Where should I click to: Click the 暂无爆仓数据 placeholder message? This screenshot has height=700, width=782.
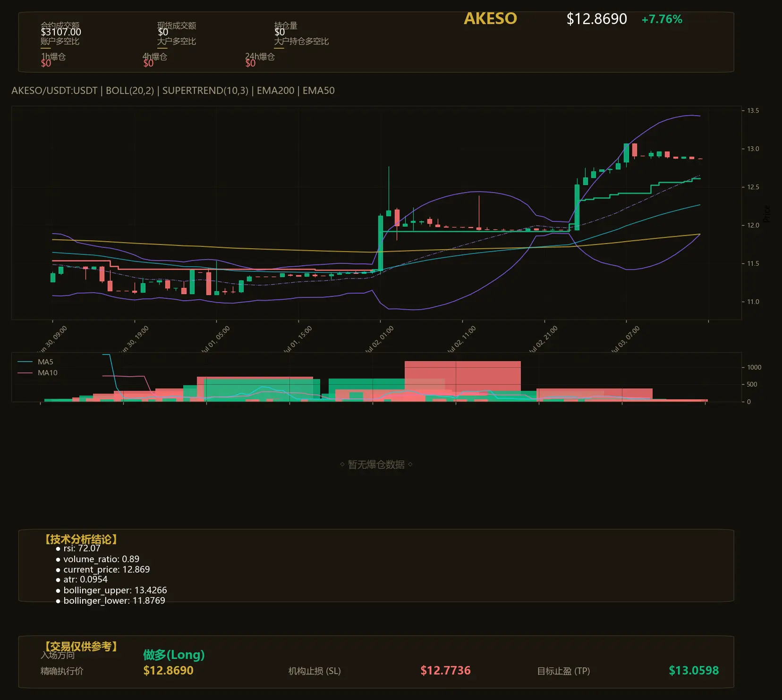[376, 464]
